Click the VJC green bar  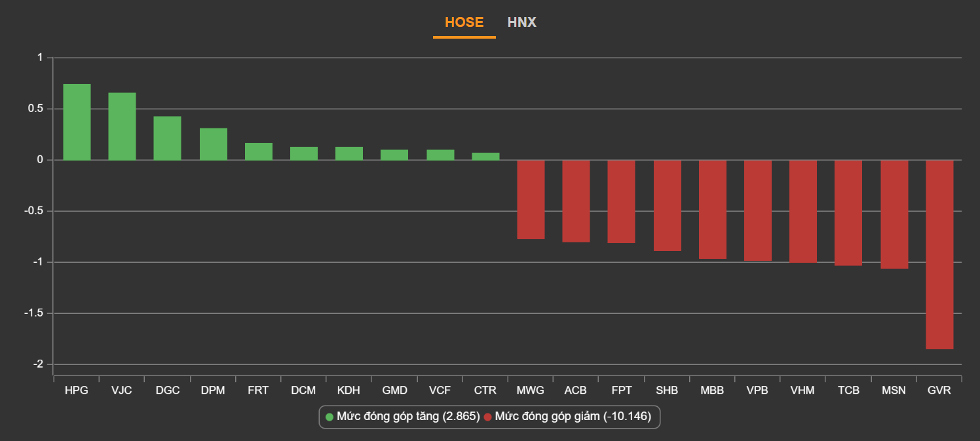point(122,126)
